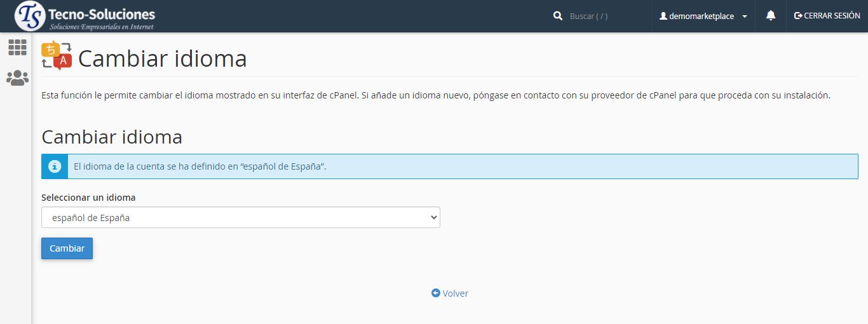868x324 pixels.
Task: Open the user manager sidebar icon
Action: [x=17, y=78]
